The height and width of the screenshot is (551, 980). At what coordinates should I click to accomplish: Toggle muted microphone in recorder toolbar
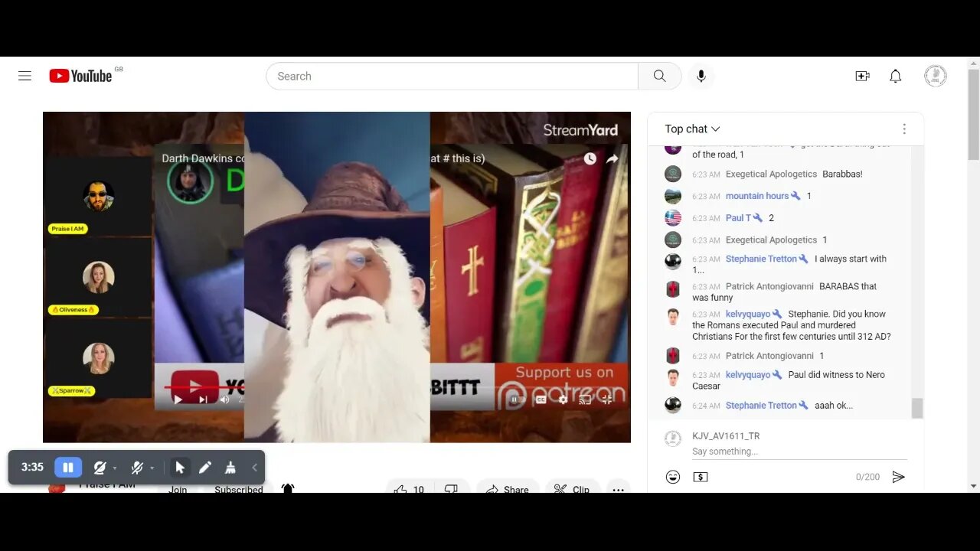(x=137, y=468)
